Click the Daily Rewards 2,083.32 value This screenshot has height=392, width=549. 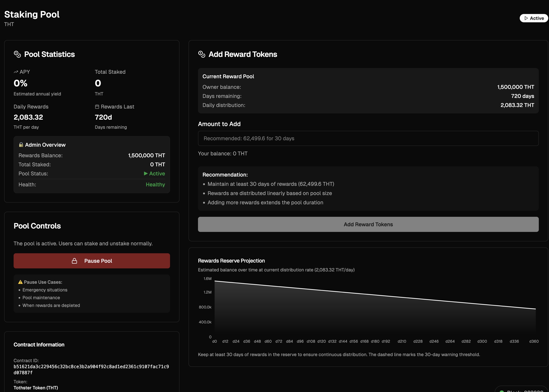click(x=28, y=117)
